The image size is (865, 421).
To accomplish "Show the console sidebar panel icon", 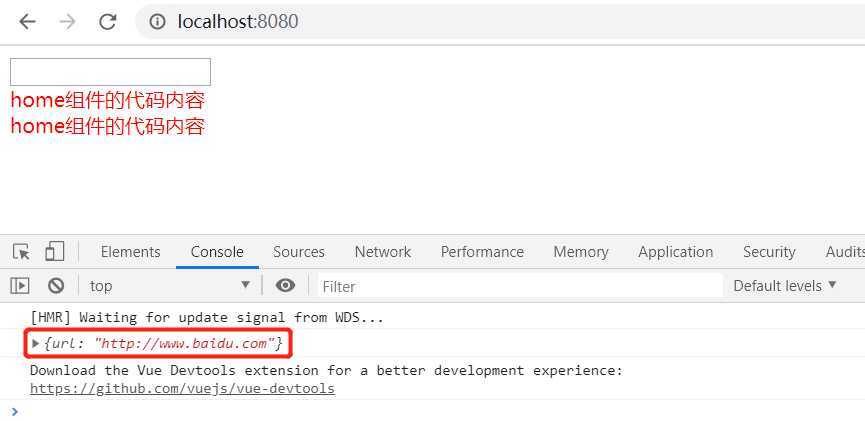I will 20,286.
